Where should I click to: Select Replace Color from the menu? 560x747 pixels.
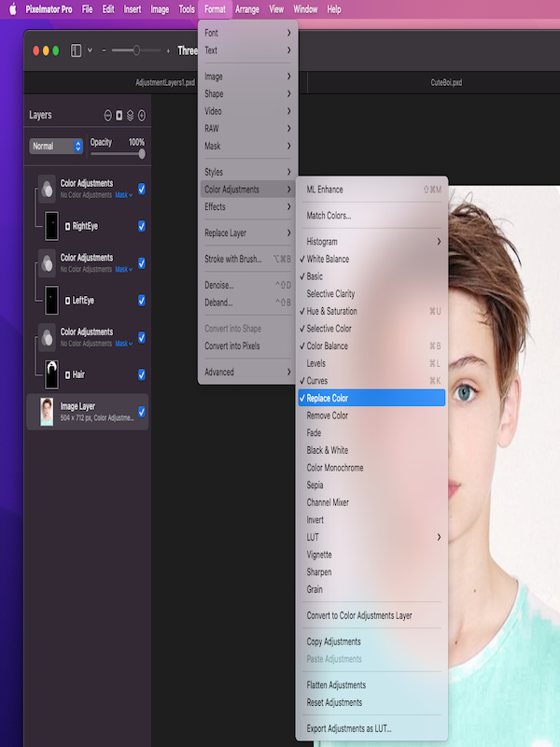pyautogui.click(x=371, y=399)
